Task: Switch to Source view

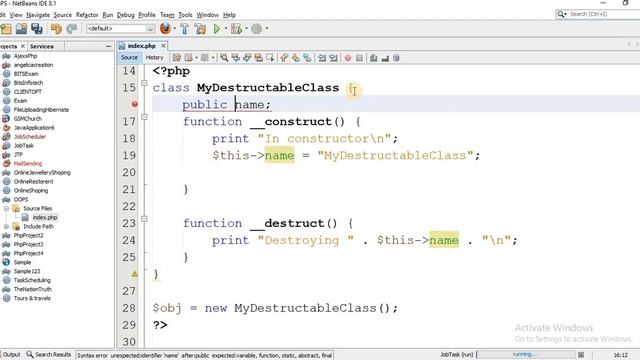Action: coord(129,58)
